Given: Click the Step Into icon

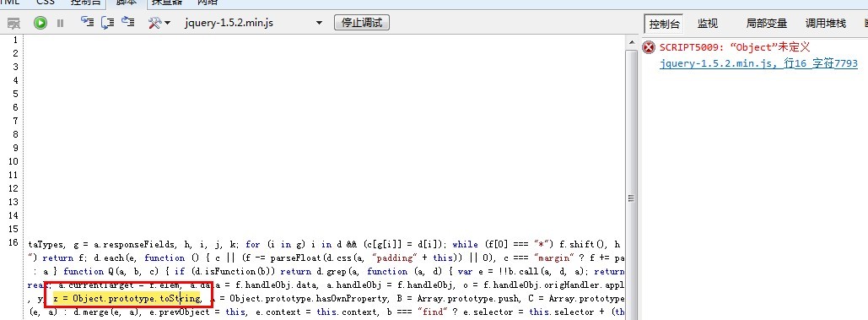Looking at the screenshot, I should coord(87,22).
